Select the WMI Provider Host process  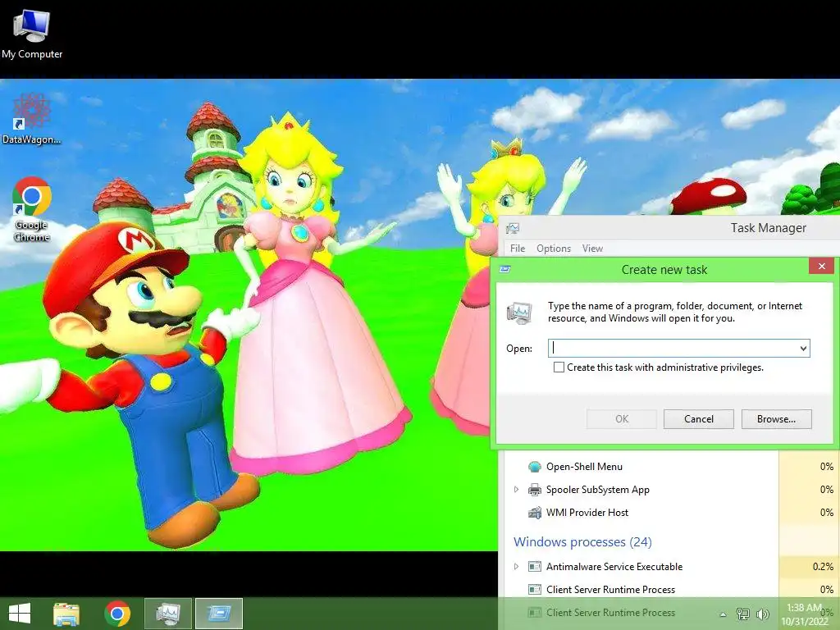(587, 513)
